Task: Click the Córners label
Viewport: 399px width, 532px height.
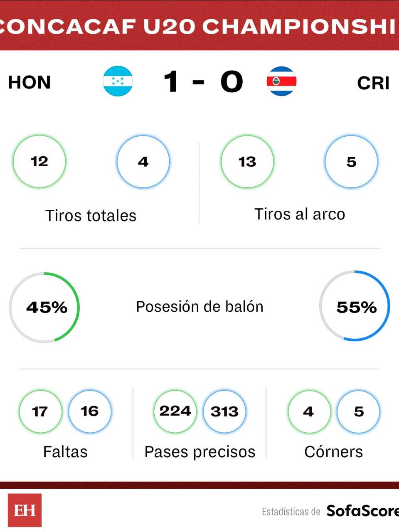Action: (x=333, y=452)
